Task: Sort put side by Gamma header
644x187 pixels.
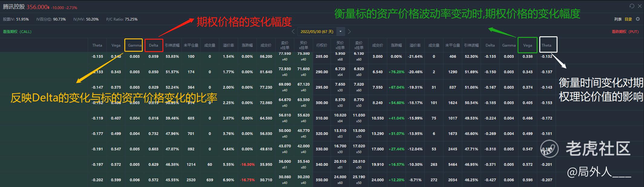Action: click(x=509, y=45)
